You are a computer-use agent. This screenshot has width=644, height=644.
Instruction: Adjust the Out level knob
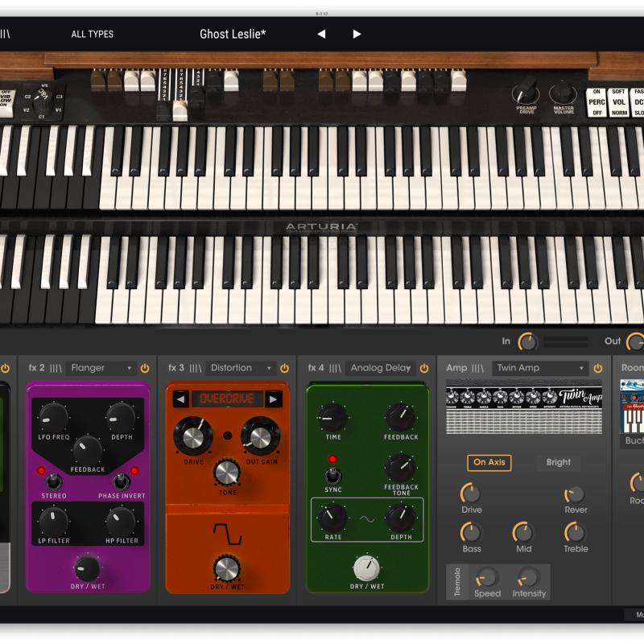click(x=635, y=341)
